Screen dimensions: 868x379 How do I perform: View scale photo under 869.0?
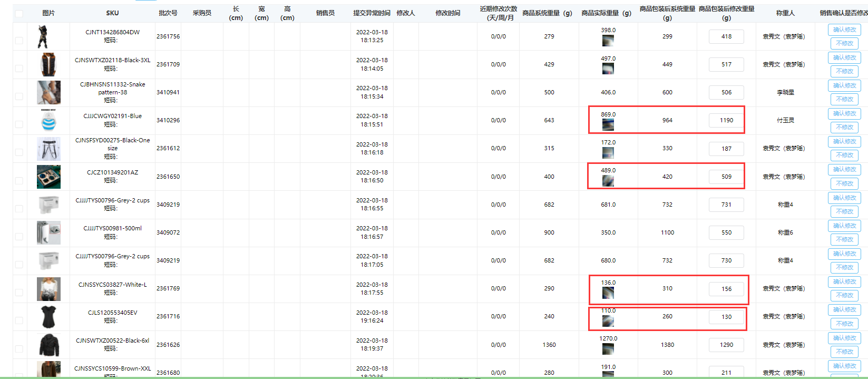click(608, 125)
